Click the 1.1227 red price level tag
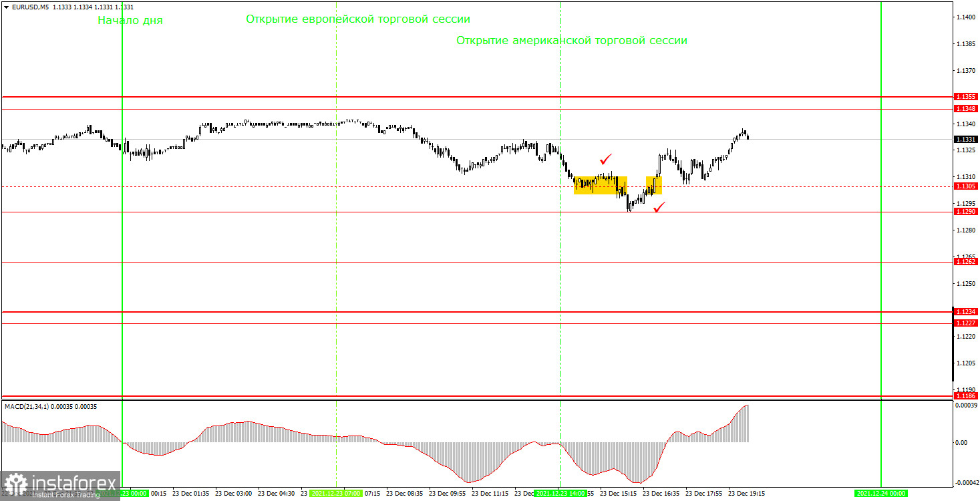Image resolution: width=980 pixels, height=501 pixels. (x=966, y=323)
